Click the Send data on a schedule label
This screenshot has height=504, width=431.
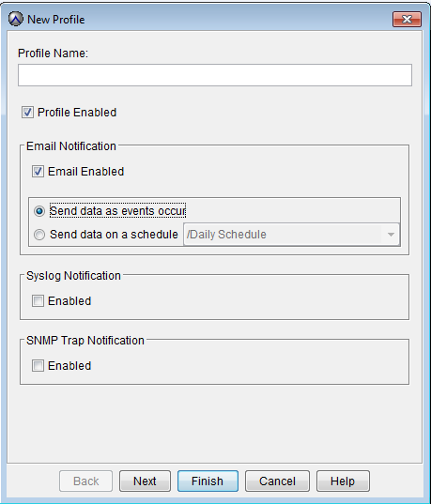[114, 235]
